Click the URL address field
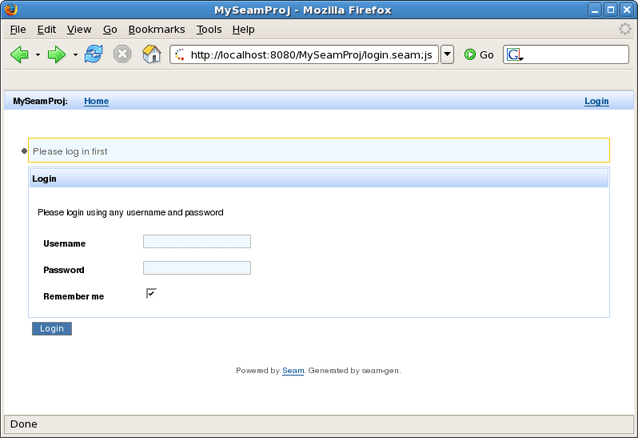This screenshot has height=438, width=638. (304, 55)
